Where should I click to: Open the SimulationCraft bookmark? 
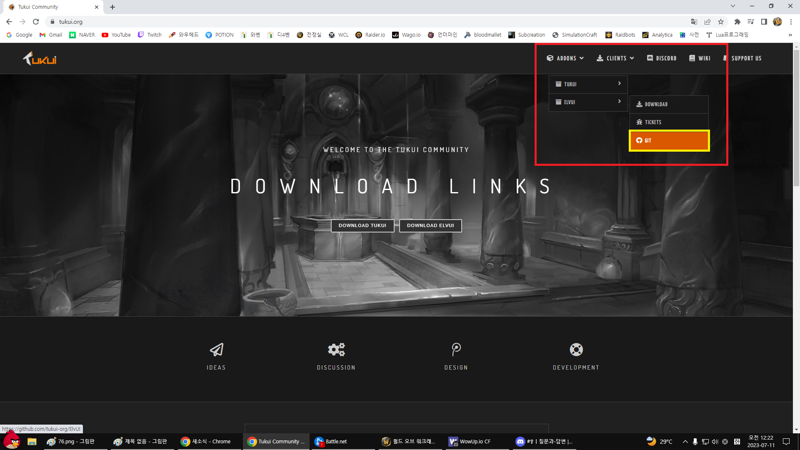[x=574, y=35]
